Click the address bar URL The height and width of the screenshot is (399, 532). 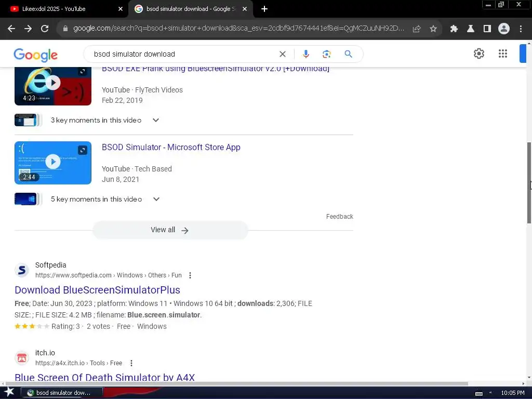click(239, 29)
